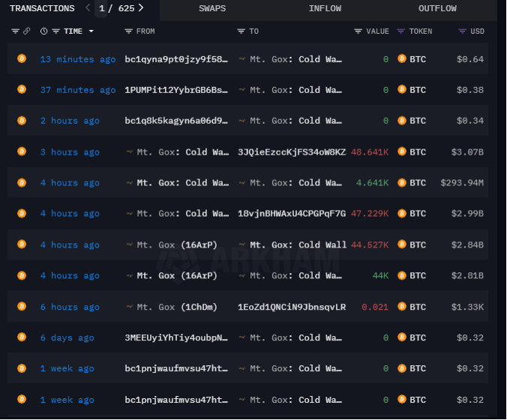Click Bitcoin chain icon in 13 minutes ago row
Viewport: 507px width, 420px height.
click(22, 58)
